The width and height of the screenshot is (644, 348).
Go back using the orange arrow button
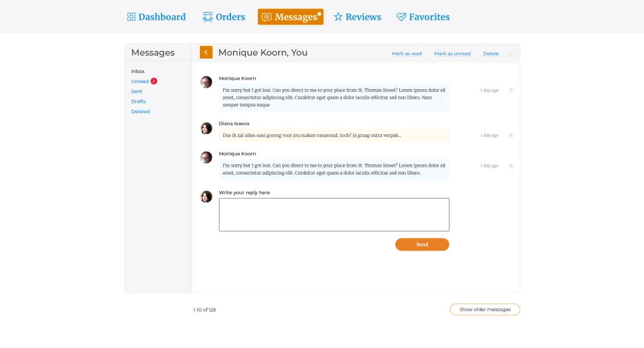pyautogui.click(x=206, y=53)
